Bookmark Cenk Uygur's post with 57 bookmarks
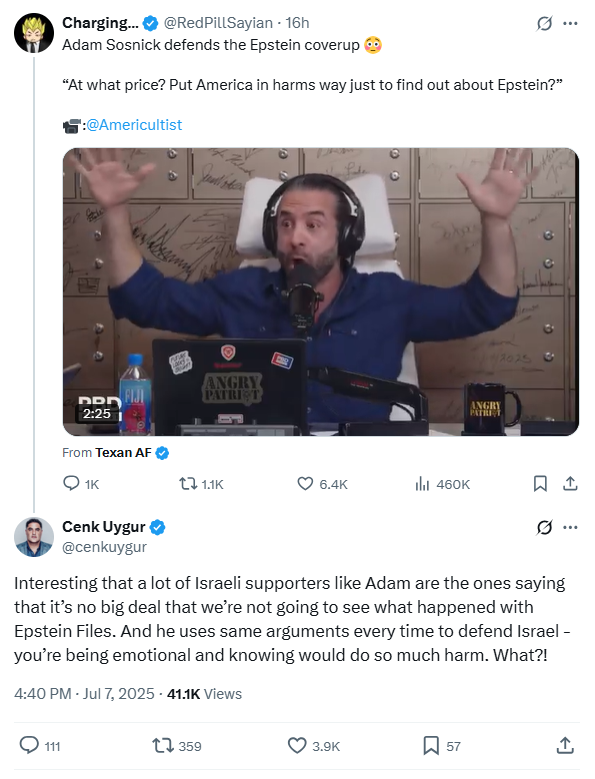Screen dimensions: 595x779 coord(442,746)
